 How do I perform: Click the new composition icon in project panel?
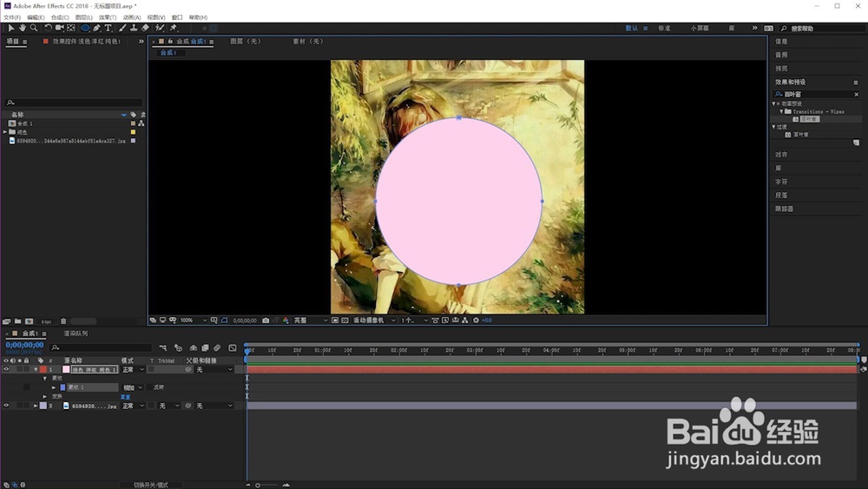(30, 321)
